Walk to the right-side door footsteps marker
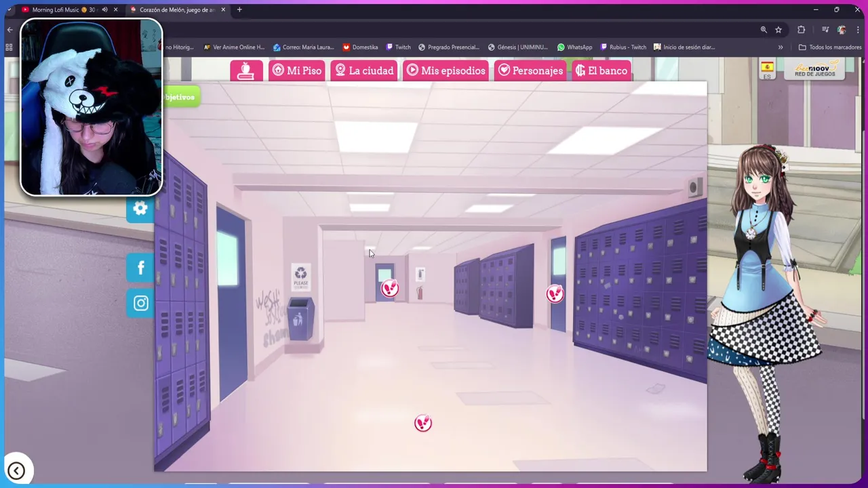Image resolution: width=868 pixels, height=488 pixels. pyautogui.click(x=555, y=293)
